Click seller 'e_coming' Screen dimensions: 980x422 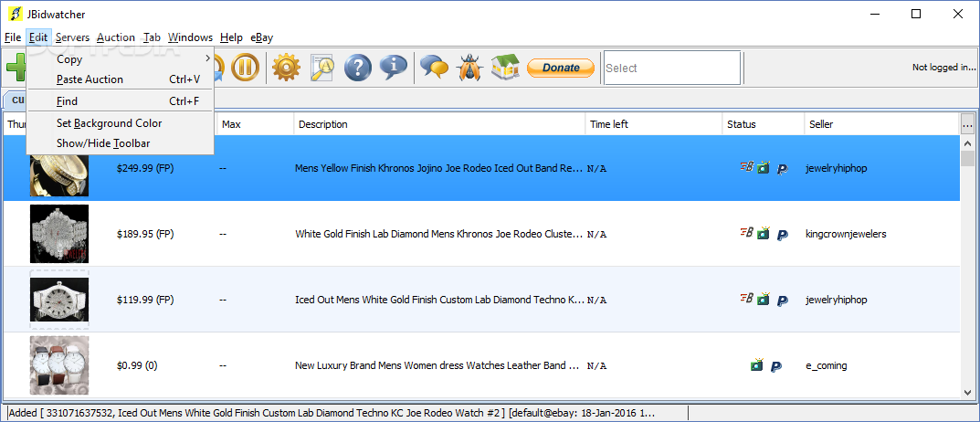click(827, 365)
